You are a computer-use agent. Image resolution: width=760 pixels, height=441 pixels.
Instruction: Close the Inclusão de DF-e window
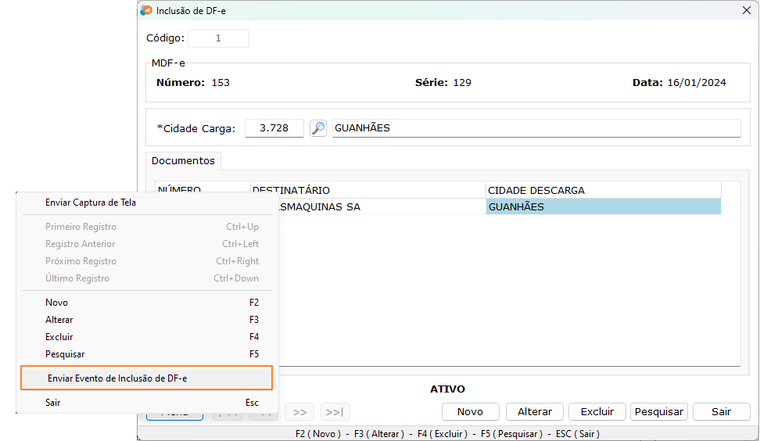coord(746,10)
